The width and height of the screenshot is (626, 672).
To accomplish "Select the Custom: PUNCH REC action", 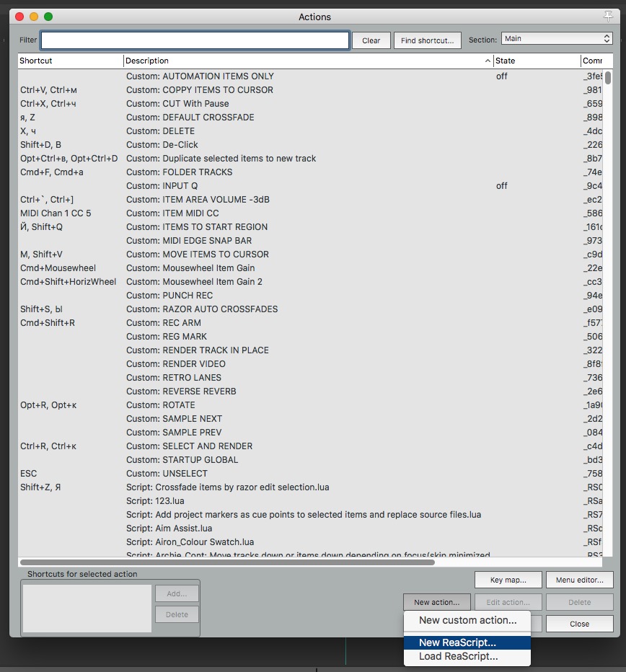I will tap(310, 296).
